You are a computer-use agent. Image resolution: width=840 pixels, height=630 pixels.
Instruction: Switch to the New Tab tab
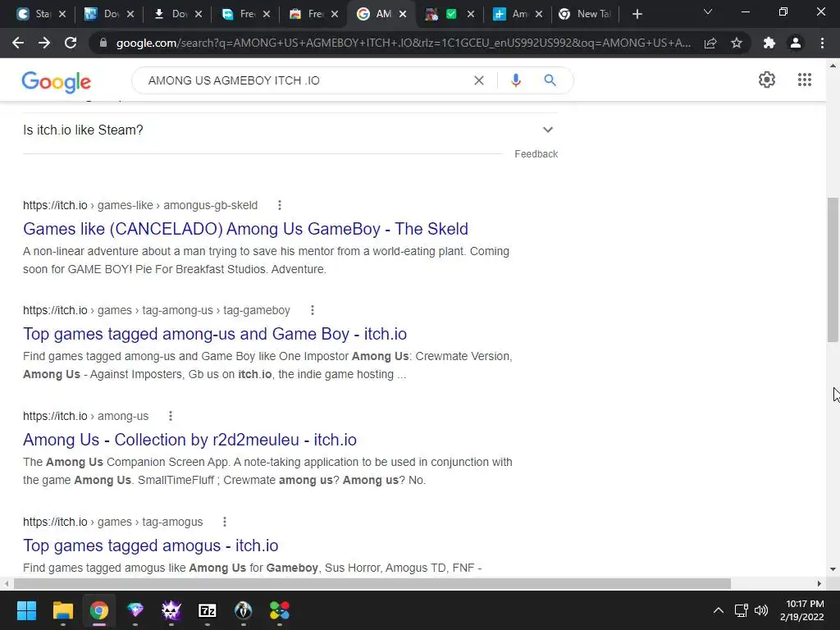(x=585, y=14)
